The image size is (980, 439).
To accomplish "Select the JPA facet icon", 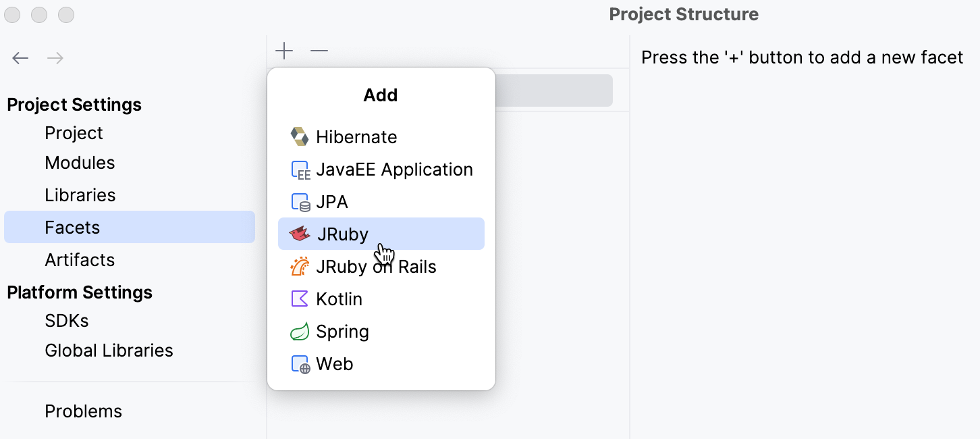I will point(300,201).
